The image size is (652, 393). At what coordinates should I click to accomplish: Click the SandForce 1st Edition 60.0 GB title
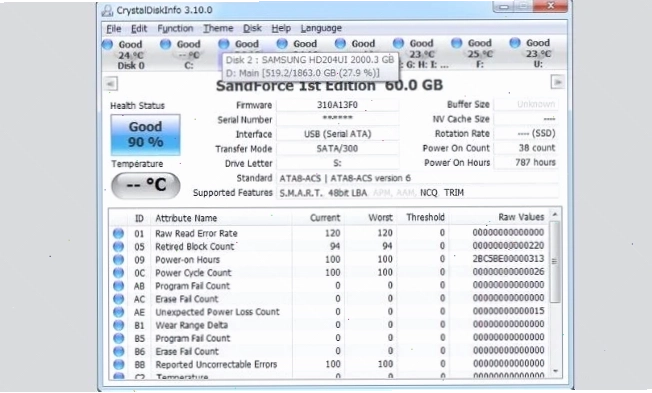(x=329, y=86)
